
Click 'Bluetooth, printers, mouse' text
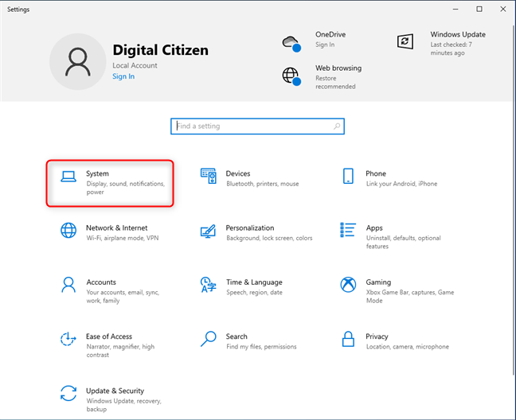pos(262,184)
